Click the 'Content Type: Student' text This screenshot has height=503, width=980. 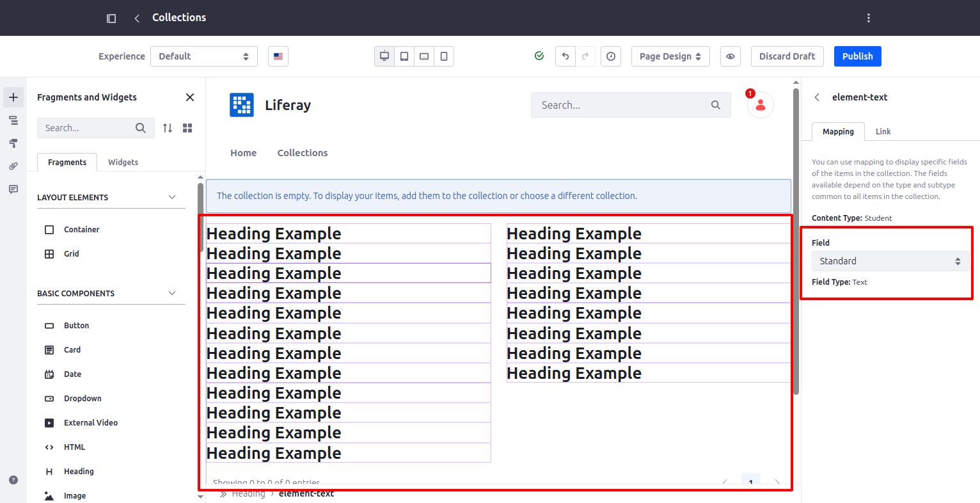point(852,218)
